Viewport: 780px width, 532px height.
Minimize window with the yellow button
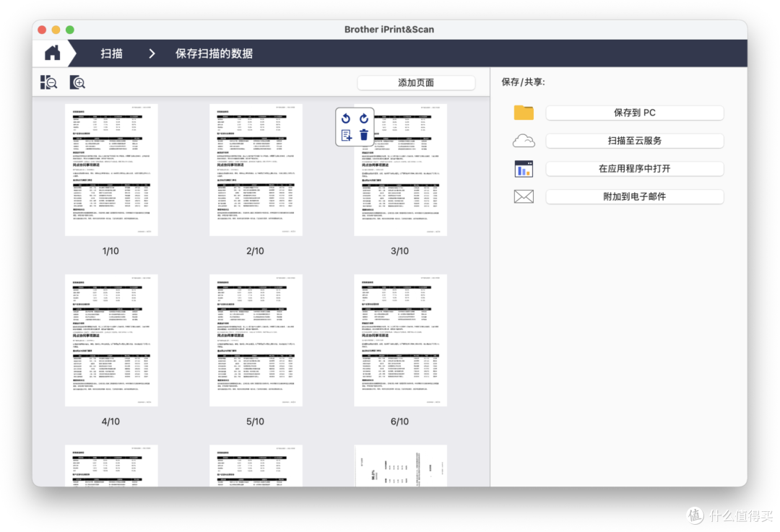pos(56,30)
